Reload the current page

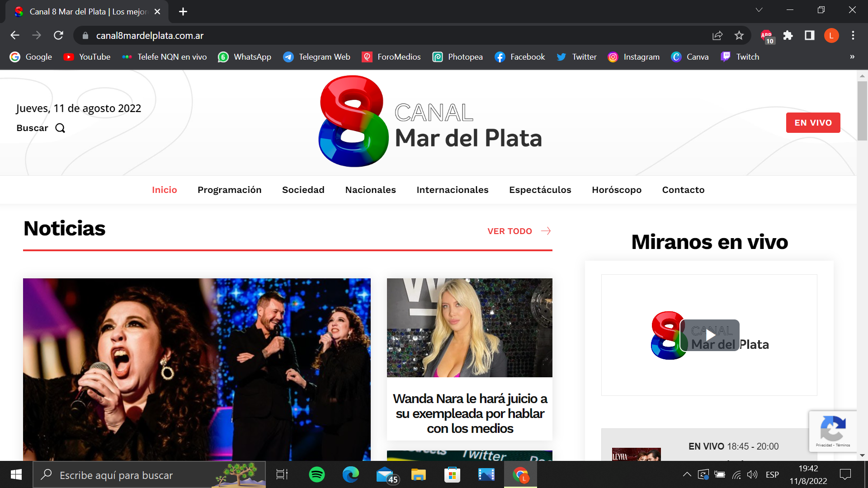[58, 35]
